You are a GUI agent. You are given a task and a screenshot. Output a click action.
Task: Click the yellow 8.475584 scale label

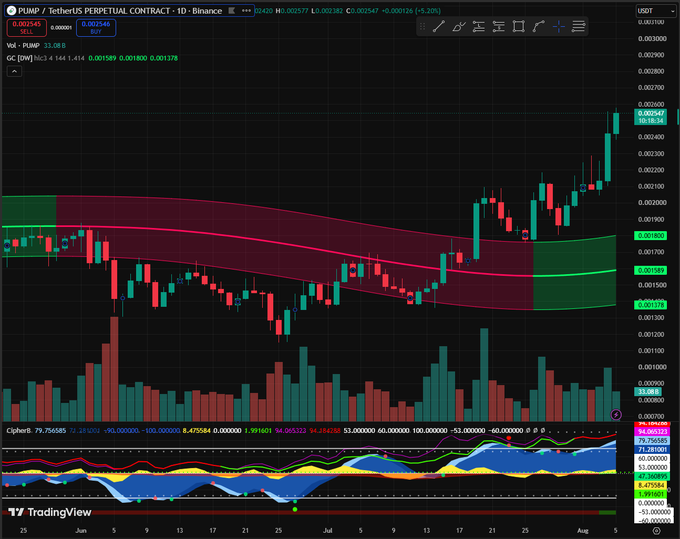[x=651, y=485]
